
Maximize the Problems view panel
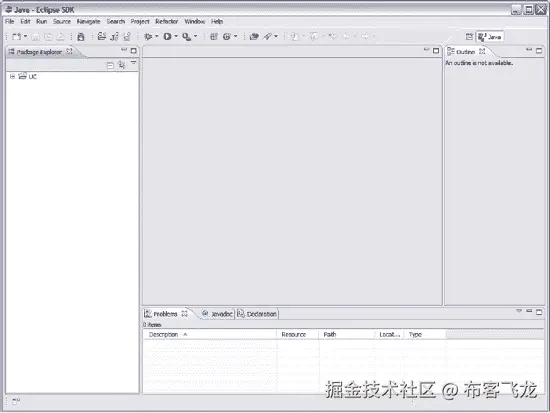[x=539, y=312]
